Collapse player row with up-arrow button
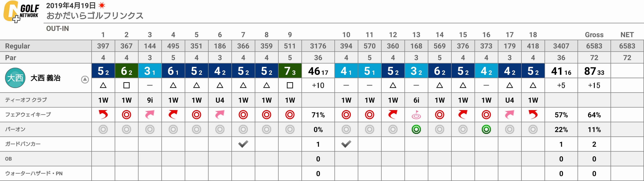 click(85, 80)
